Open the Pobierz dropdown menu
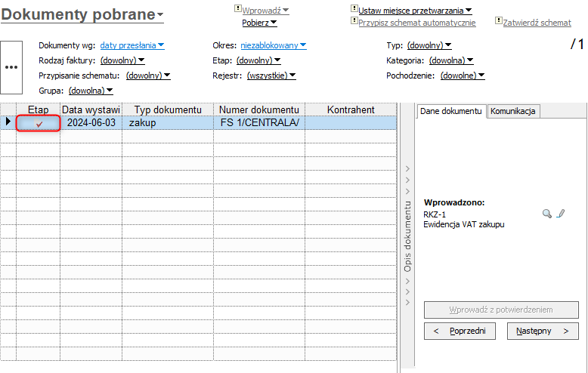The image size is (588, 373). [x=259, y=23]
